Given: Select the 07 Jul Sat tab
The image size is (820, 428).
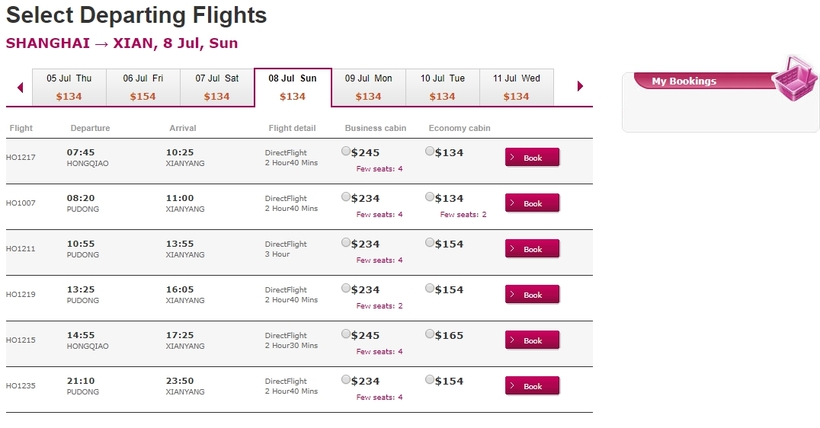Looking at the screenshot, I should click(x=217, y=87).
